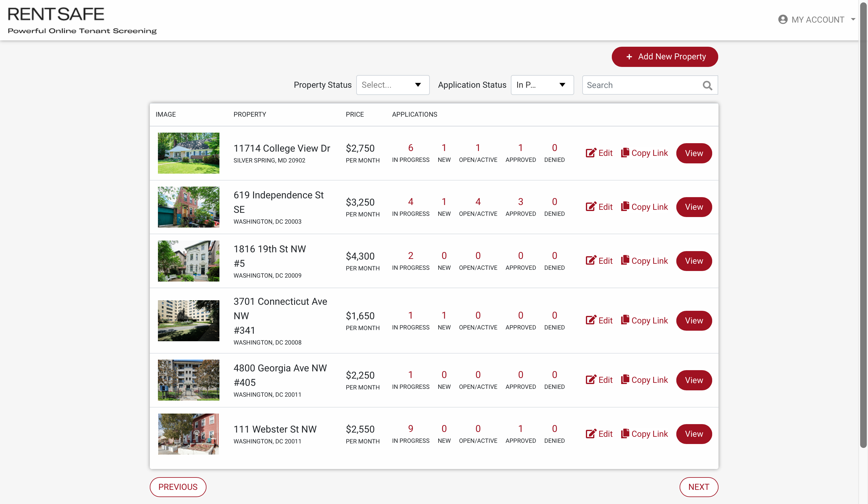Edit the 4800 Georgia Ave NW listing
868x504 pixels.
point(599,380)
